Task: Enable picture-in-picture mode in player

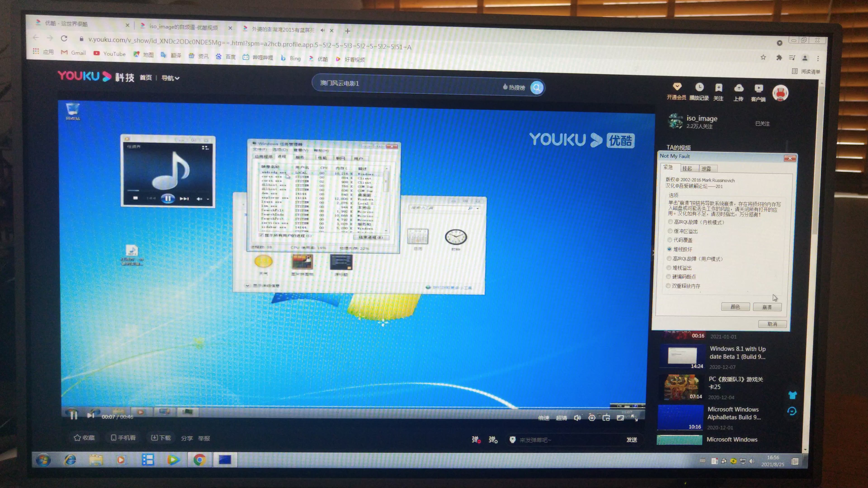Action: (606, 418)
